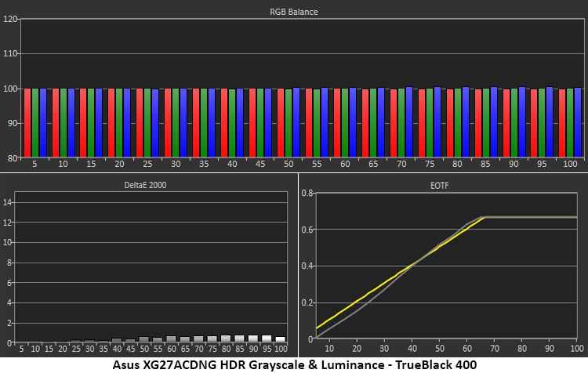Select the blue bar at 100 in RGB Balance

click(578, 122)
